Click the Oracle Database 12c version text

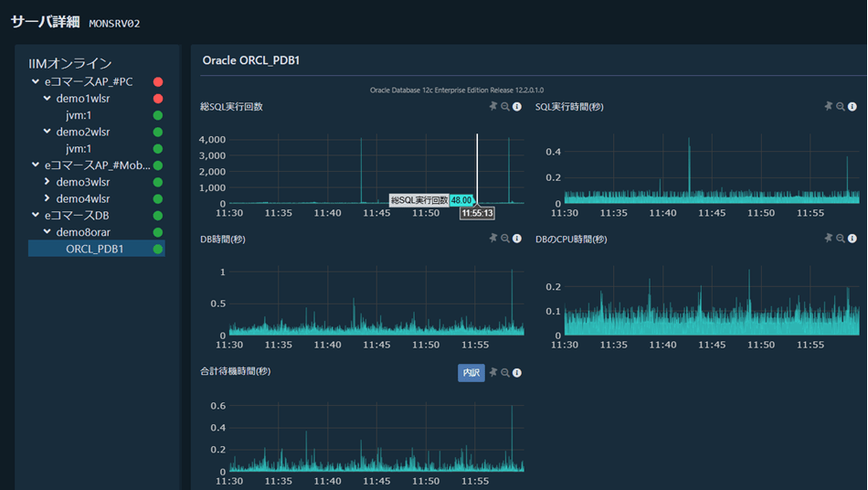click(x=457, y=90)
